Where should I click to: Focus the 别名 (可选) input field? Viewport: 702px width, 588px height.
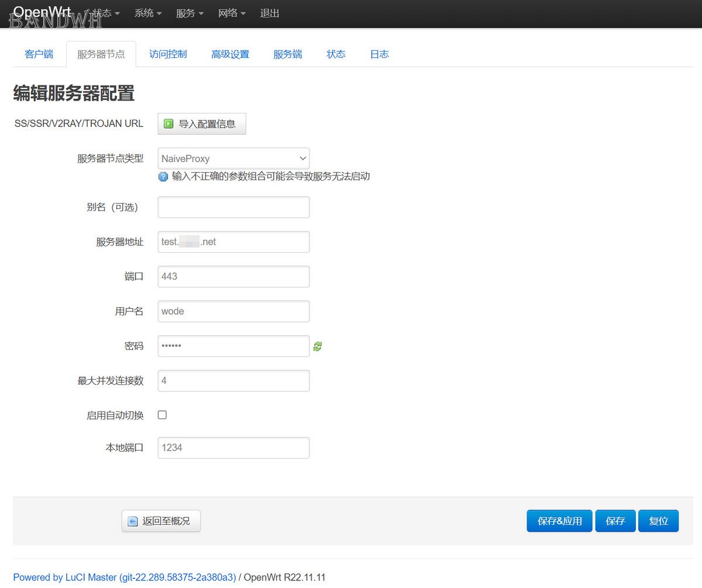click(233, 207)
